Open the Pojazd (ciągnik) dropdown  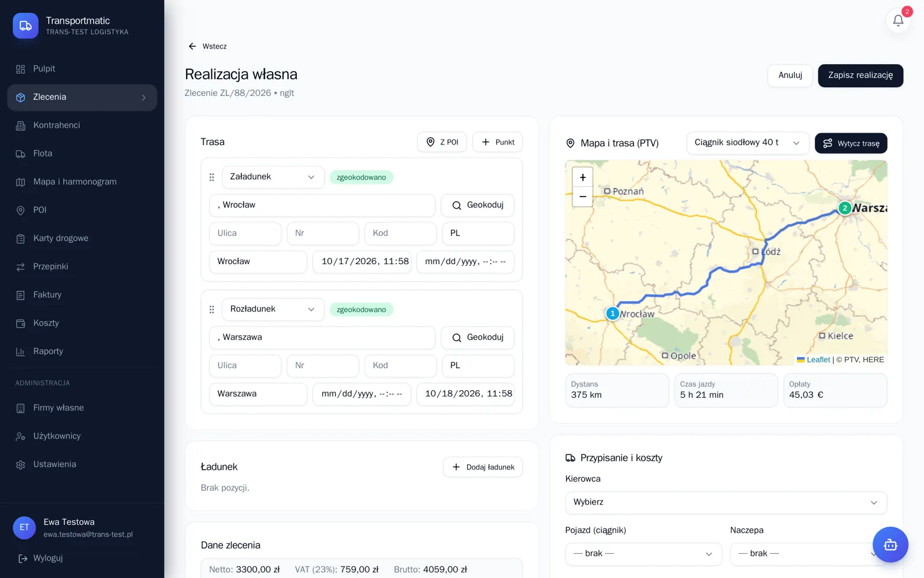[643, 554]
